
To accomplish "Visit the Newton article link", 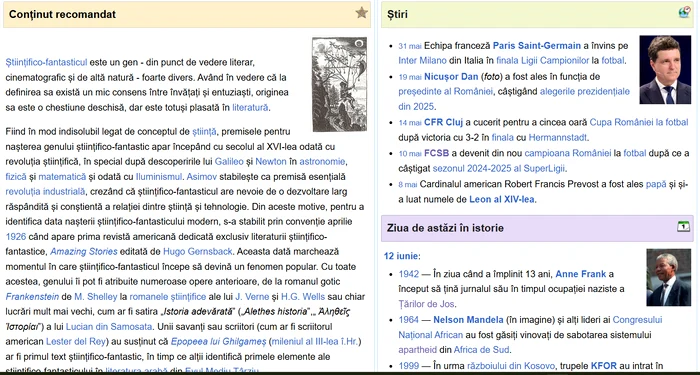I will click(271, 161).
